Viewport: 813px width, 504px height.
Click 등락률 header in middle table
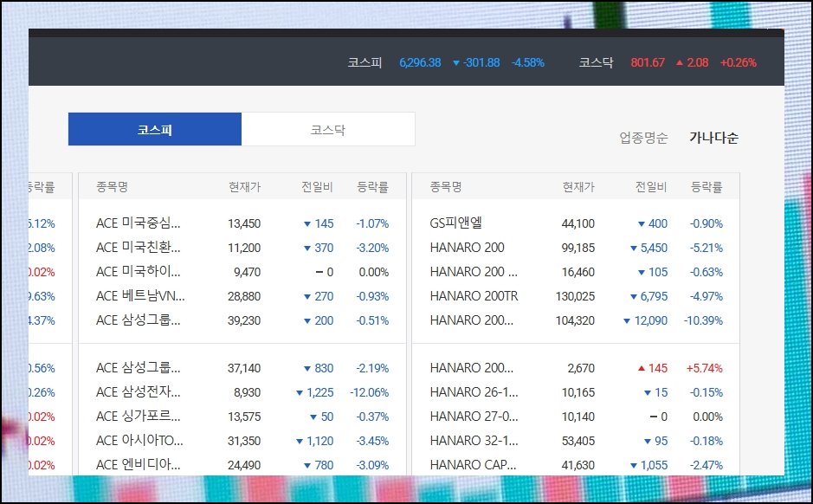372,187
